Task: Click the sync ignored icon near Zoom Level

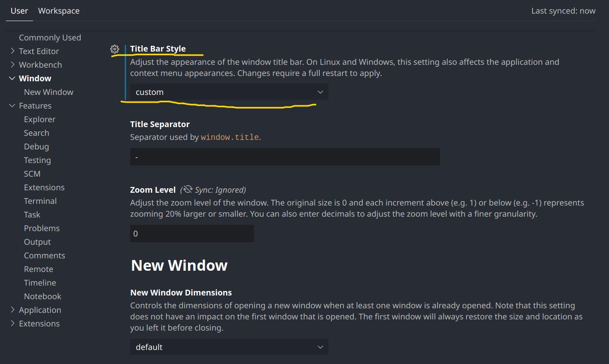Action: [188, 189]
